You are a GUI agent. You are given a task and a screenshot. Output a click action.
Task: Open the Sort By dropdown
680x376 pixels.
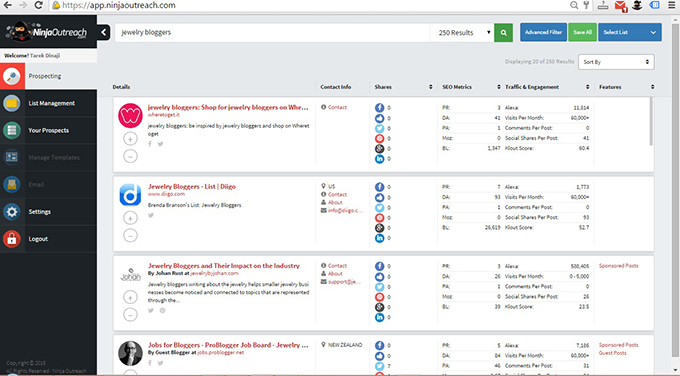(616, 62)
